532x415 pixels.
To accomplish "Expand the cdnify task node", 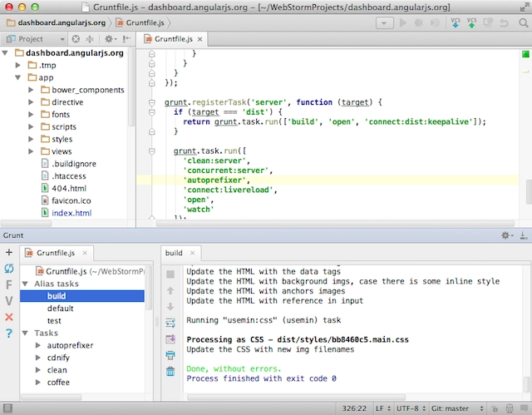I will (x=38, y=358).
